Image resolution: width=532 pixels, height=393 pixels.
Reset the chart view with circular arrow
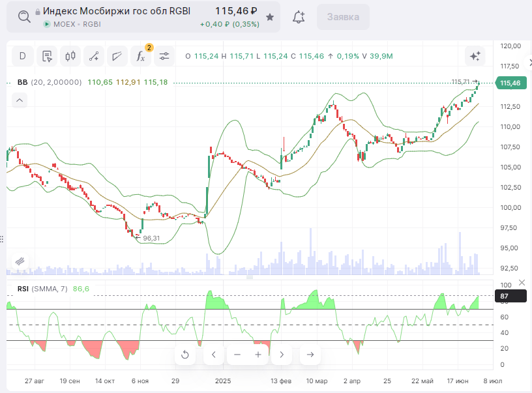tap(185, 355)
